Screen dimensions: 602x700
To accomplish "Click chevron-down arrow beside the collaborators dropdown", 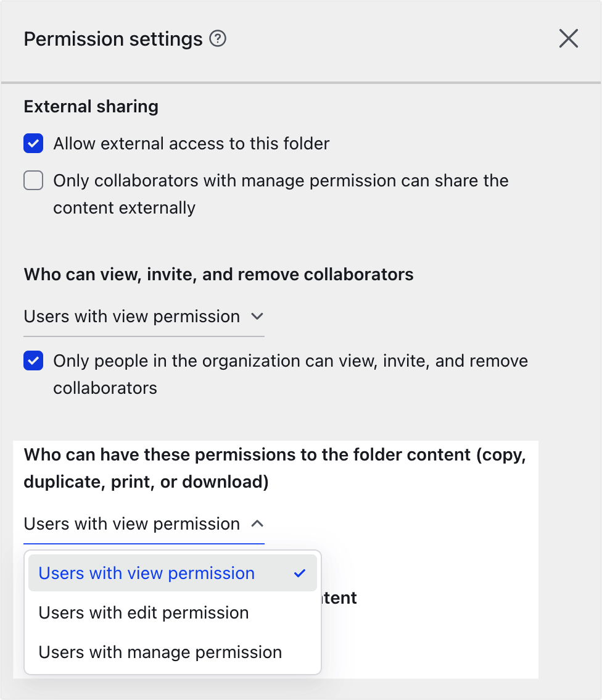I will (x=257, y=317).
